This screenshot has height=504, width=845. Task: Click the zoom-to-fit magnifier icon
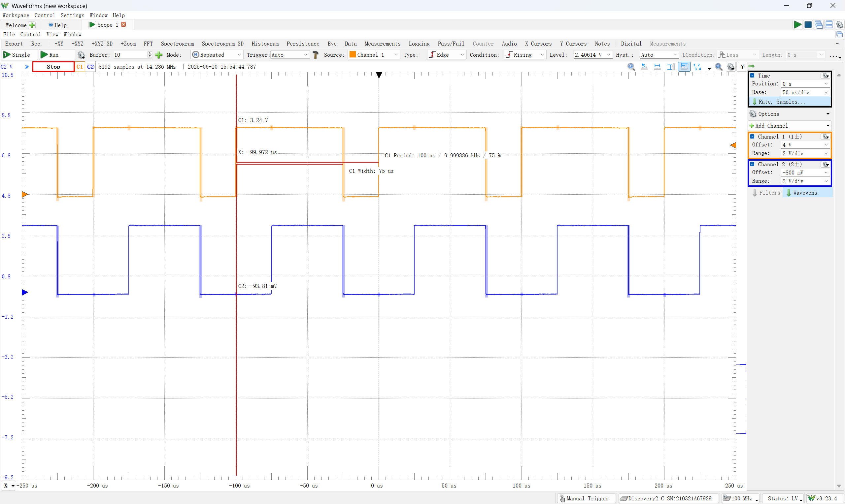click(x=718, y=67)
